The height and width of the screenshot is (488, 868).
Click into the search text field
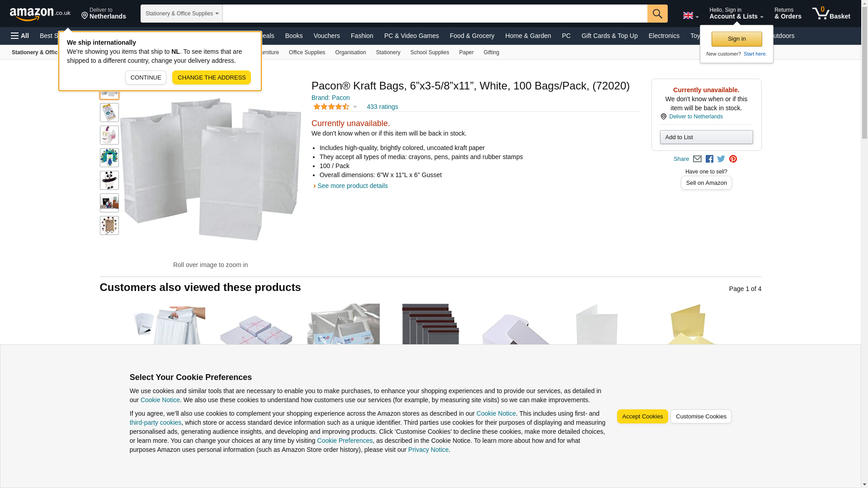(x=435, y=14)
